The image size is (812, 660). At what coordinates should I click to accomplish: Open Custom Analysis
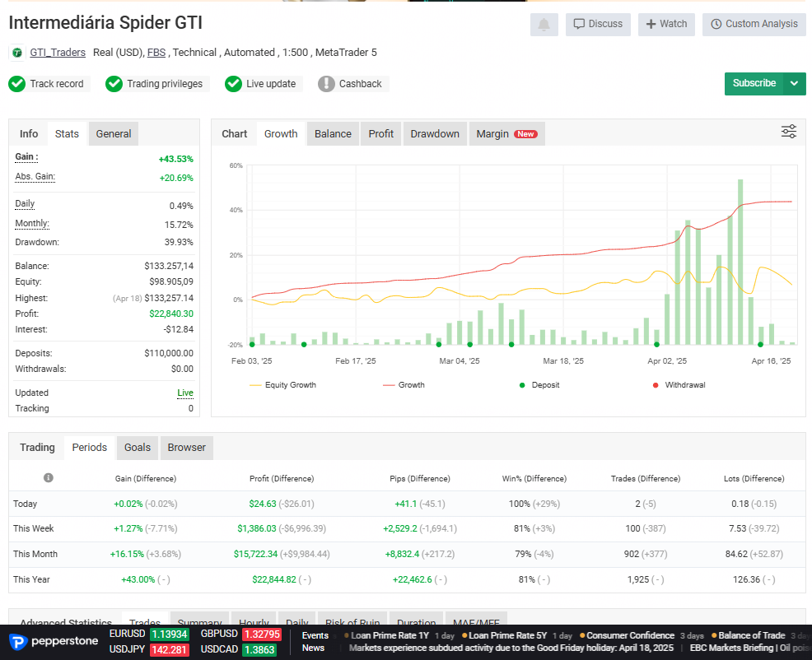tap(754, 25)
